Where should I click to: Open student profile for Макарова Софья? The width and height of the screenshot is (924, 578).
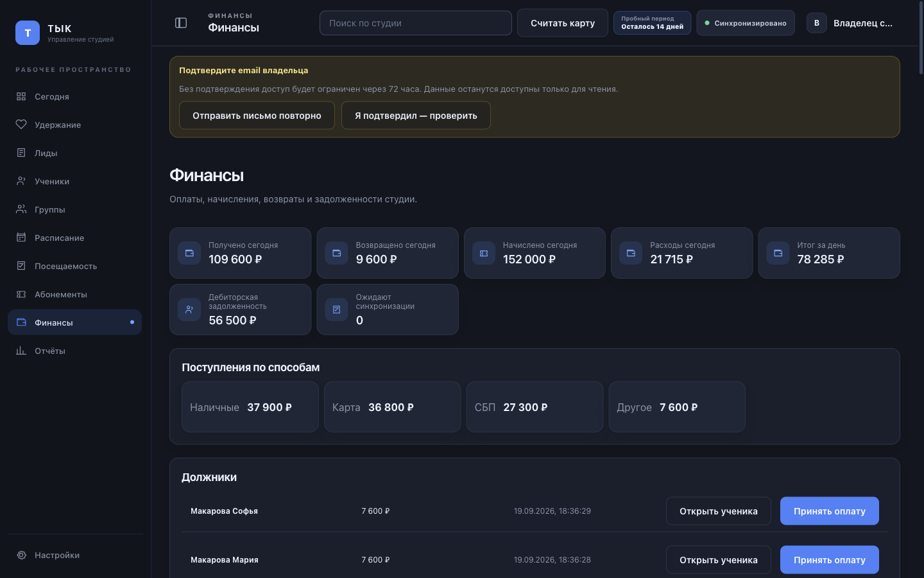(x=719, y=511)
